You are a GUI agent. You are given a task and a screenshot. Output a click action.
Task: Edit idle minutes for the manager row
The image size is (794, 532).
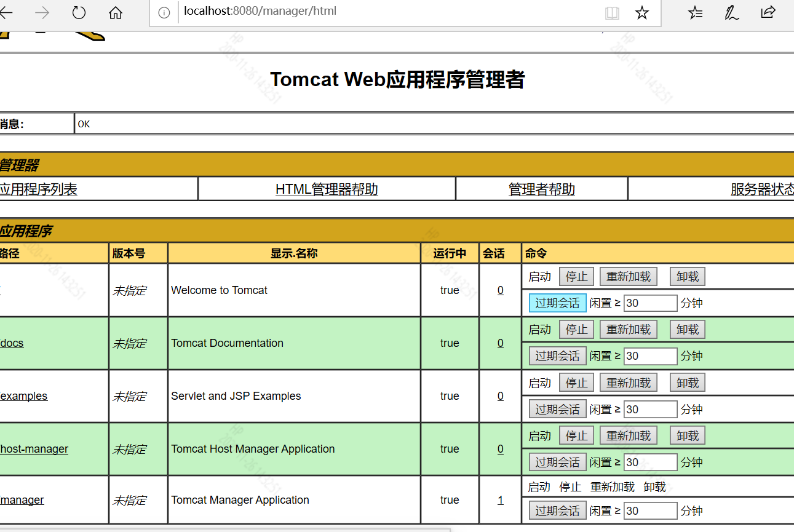click(x=651, y=510)
